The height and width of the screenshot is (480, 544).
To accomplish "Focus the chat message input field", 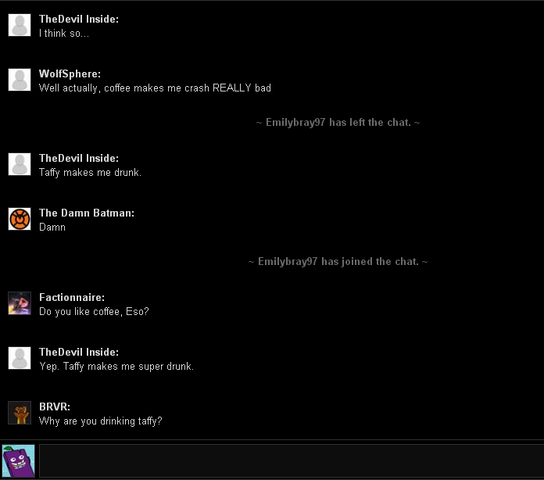I will (x=291, y=461).
